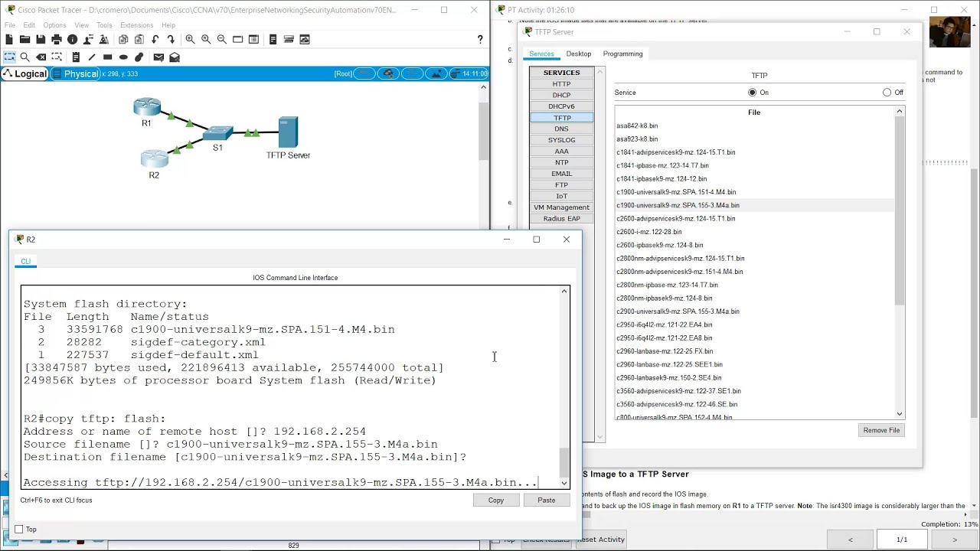
Task: Click the file list scroll-up arrow
Action: click(x=900, y=112)
